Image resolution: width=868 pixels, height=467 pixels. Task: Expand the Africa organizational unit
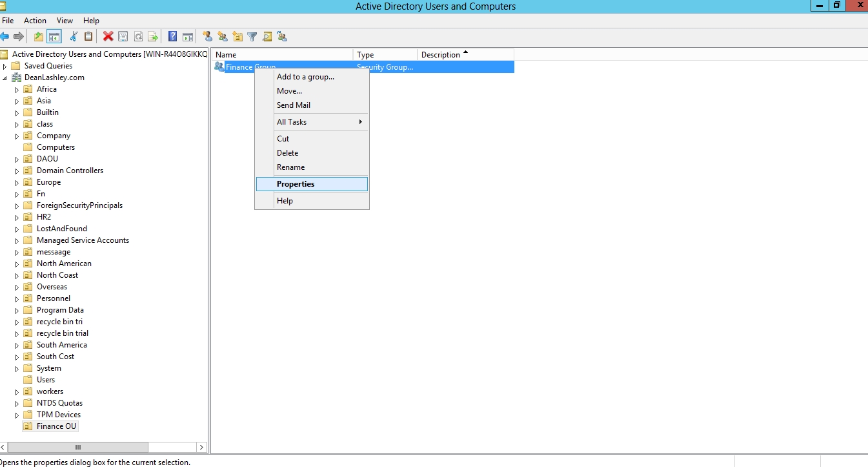tap(17, 90)
